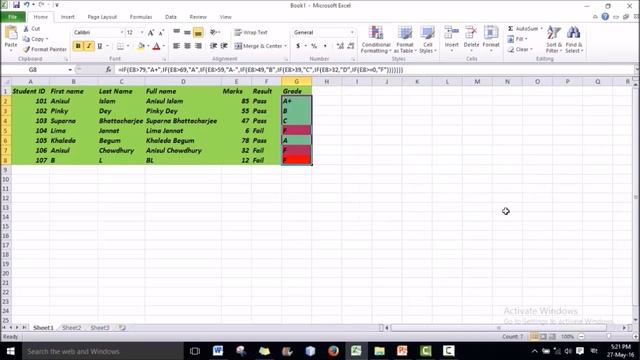Align cell text to the right
The width and height of the screenshot is (640, 360).
pos(198,46)
